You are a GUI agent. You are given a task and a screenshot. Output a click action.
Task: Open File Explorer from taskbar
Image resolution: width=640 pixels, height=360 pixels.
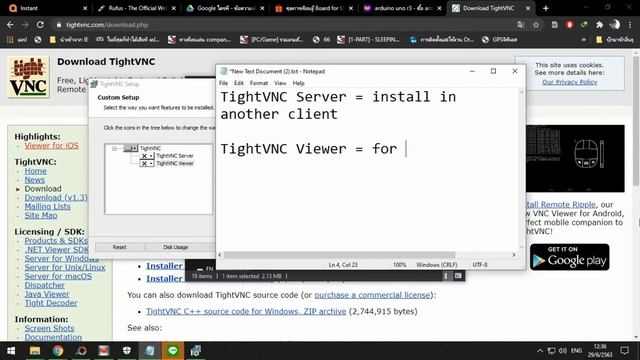35,351
